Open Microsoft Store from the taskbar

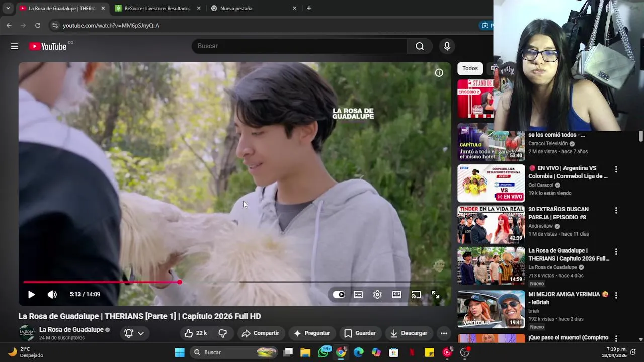[x=393, y=352]
